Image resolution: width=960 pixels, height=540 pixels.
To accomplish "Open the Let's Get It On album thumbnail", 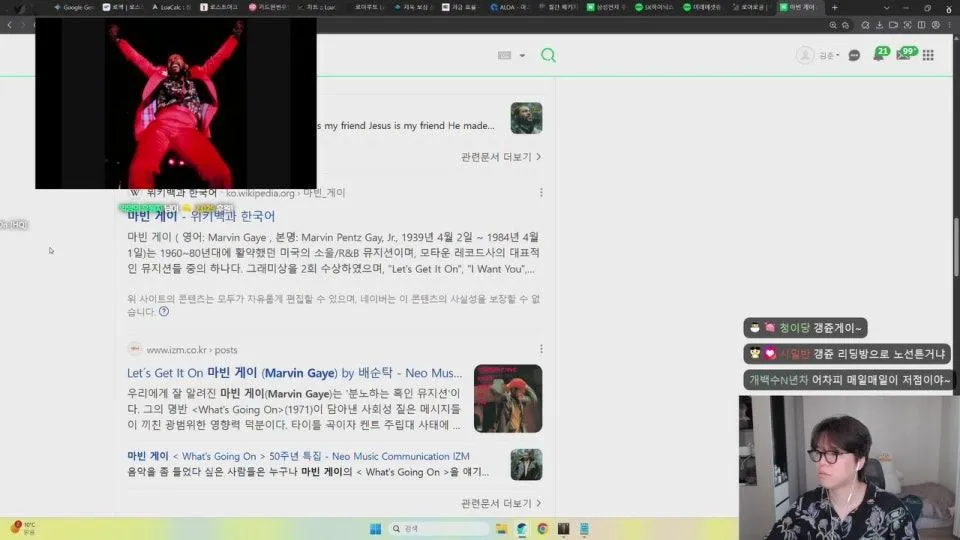I will tap(508, 399).
